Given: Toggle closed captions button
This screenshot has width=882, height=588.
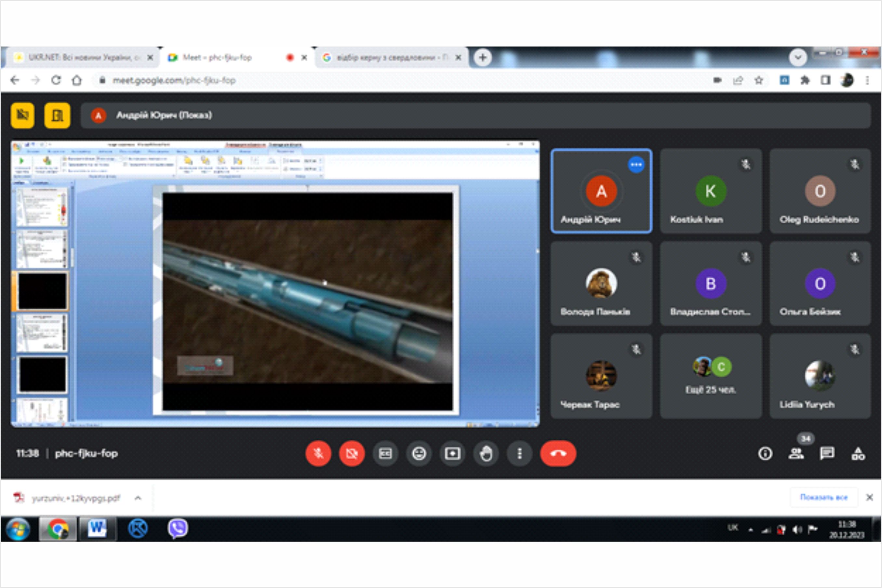Looking at the screenshot, I should pos(385,454).
